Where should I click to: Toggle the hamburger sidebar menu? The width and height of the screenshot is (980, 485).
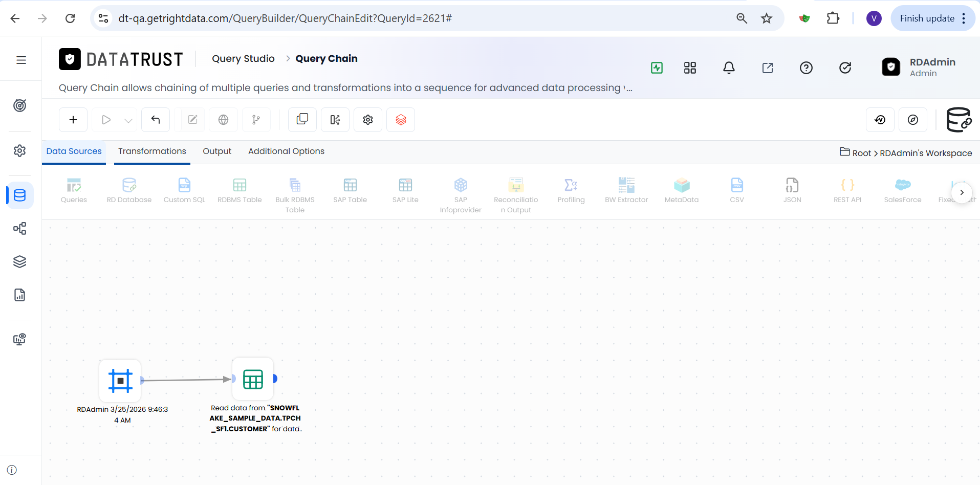click(x=21, y=60)
